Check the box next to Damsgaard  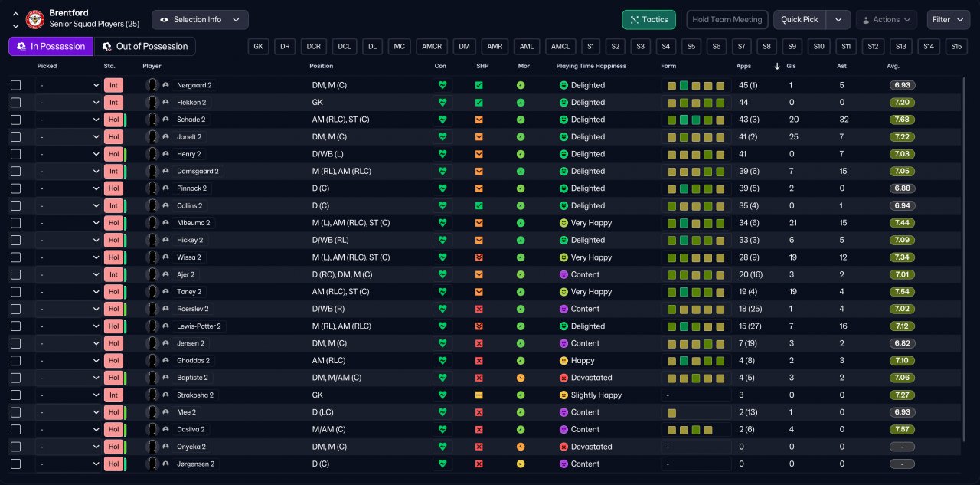(x=16, y=172)
